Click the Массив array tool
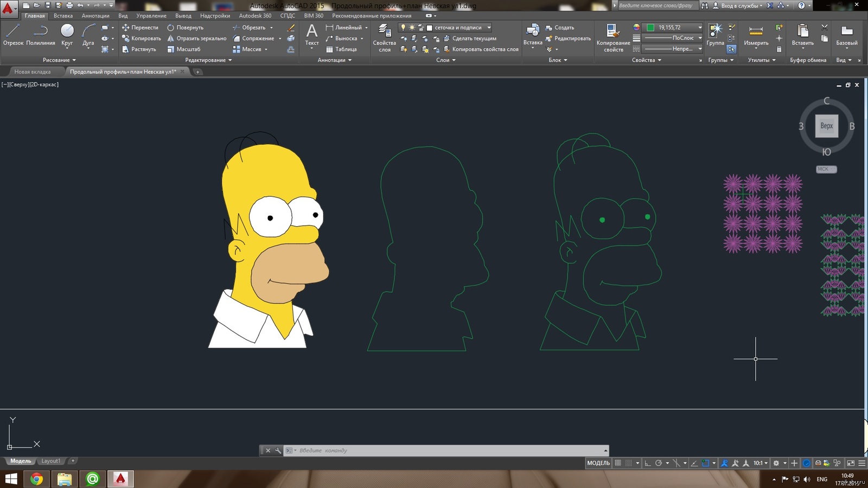Viewport: 868px width, 488px height. point(247,49)
